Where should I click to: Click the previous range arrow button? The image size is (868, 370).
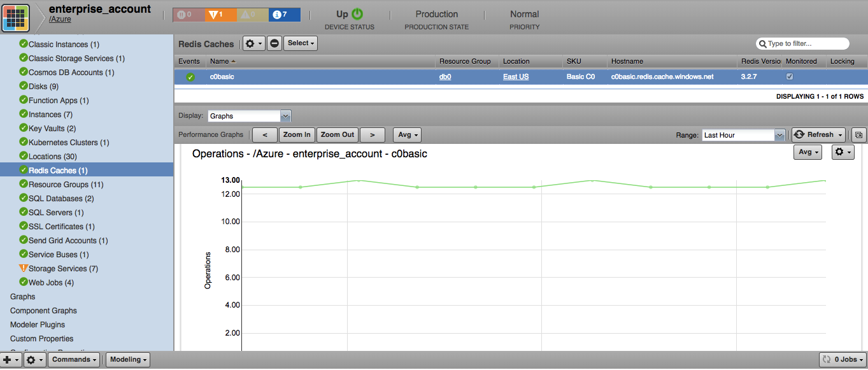tap(264, 135)
